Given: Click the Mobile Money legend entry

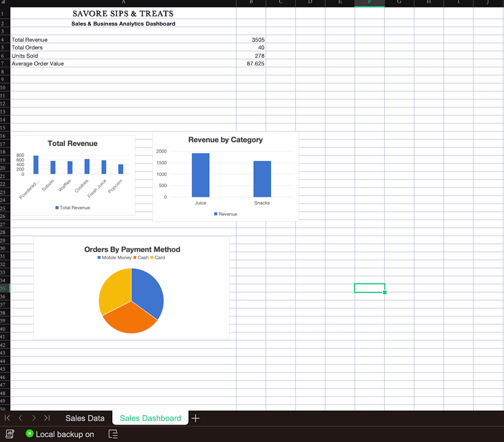Looking at the screenshot, I should pos(115,257).
